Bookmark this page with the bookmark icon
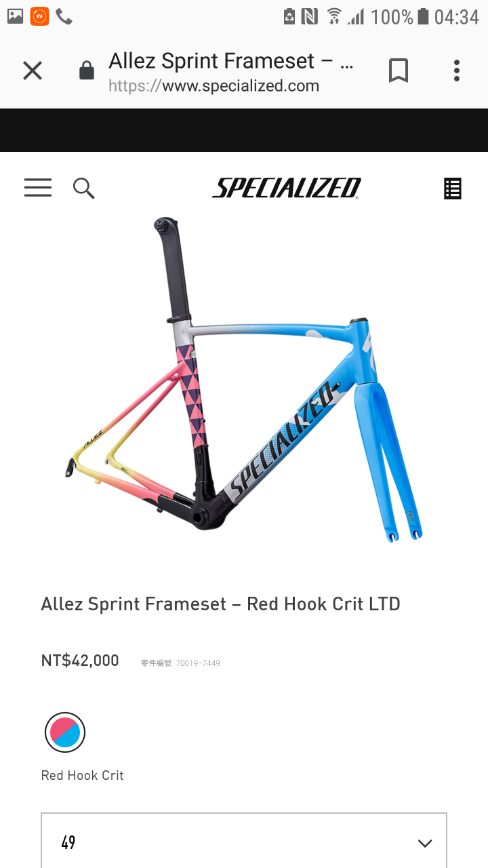The height and width of the screenshot is (868, 488). tap(399, 71)
